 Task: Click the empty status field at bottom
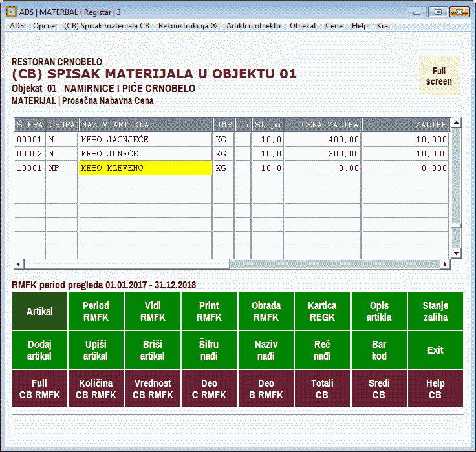pos(237,427)
